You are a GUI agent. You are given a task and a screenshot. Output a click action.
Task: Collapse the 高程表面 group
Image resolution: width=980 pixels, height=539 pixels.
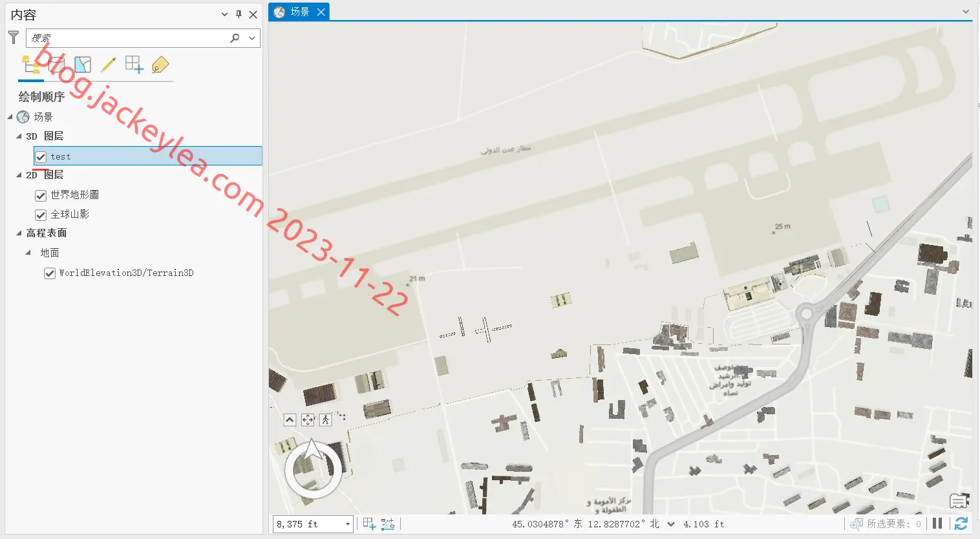tap(19, 233)
